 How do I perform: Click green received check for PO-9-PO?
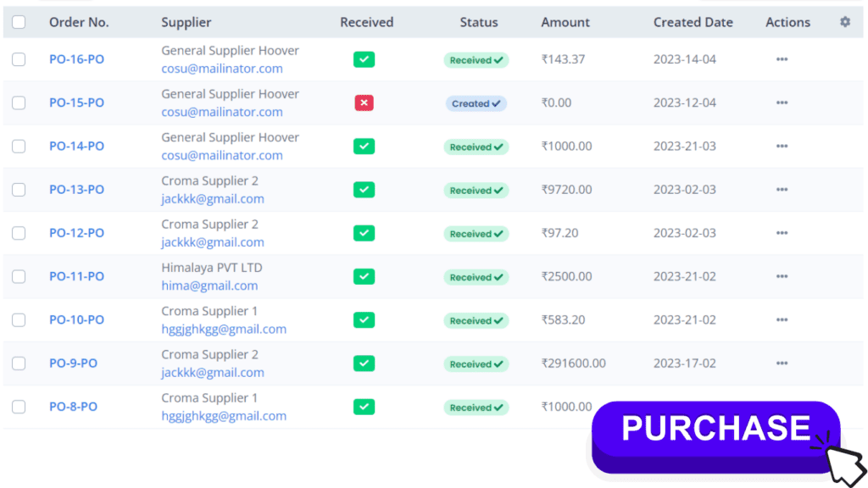[x=364, y=363]
